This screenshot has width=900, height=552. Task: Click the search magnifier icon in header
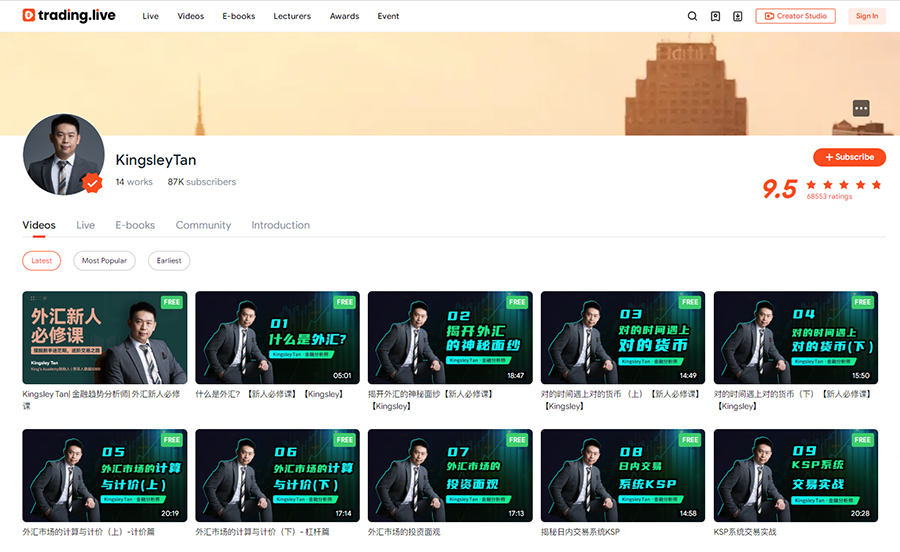point(693,16)
